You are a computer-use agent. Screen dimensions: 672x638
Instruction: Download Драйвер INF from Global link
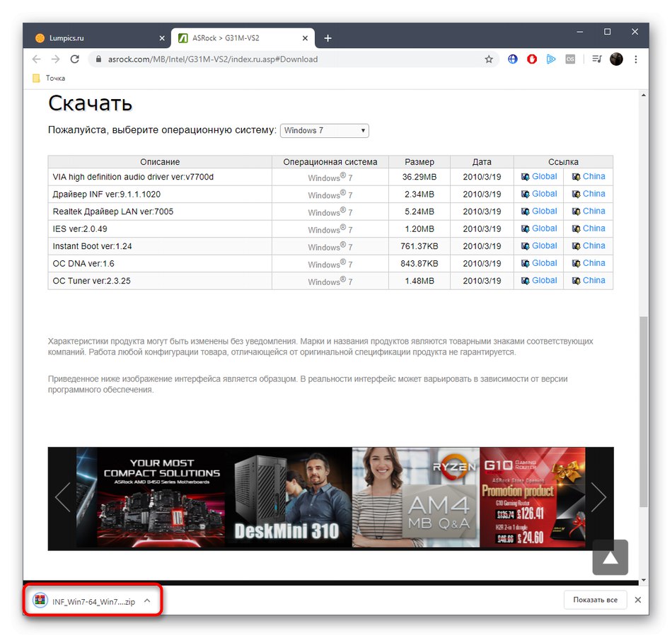pyautogui.click(x=544, y=194)
